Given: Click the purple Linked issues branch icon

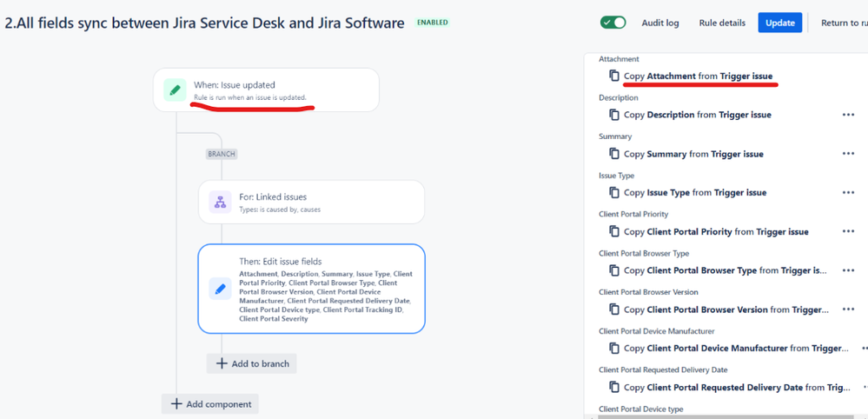Looking at the screenshot, I should coord(221,202).
